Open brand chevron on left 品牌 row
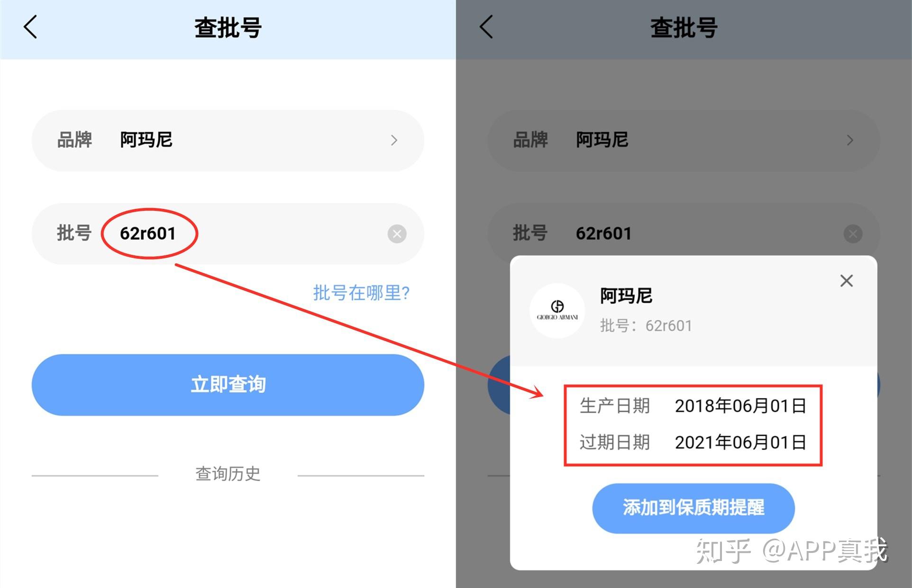 394,140
